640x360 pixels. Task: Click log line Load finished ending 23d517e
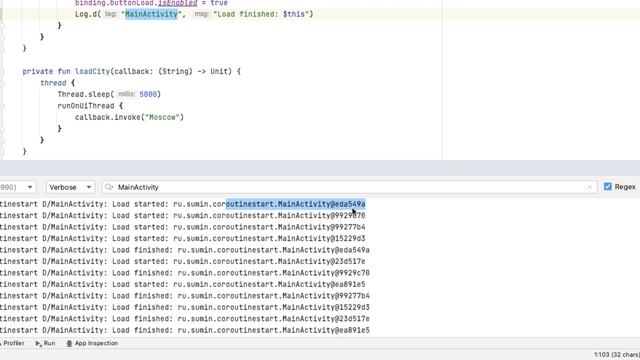point(184,318)
